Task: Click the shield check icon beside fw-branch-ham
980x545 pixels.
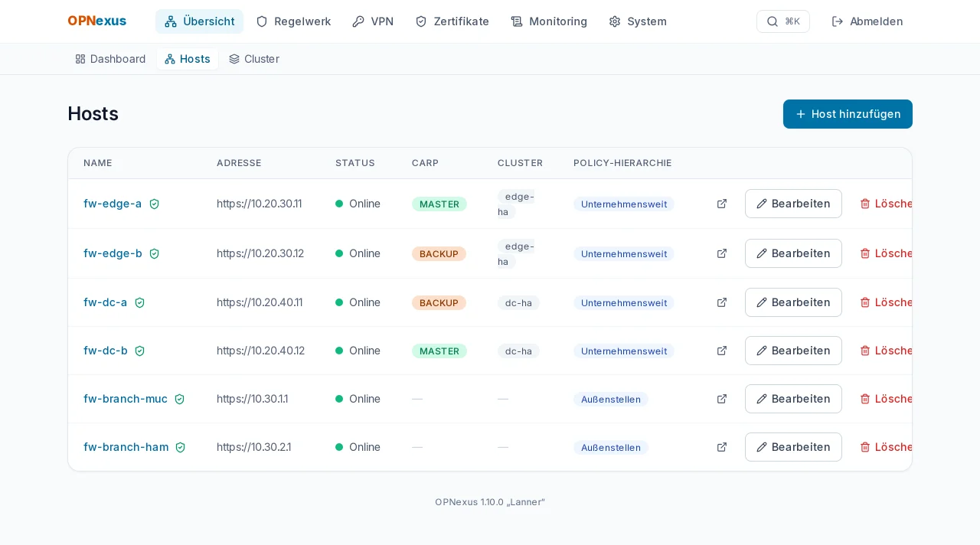Action: (180, 447)
